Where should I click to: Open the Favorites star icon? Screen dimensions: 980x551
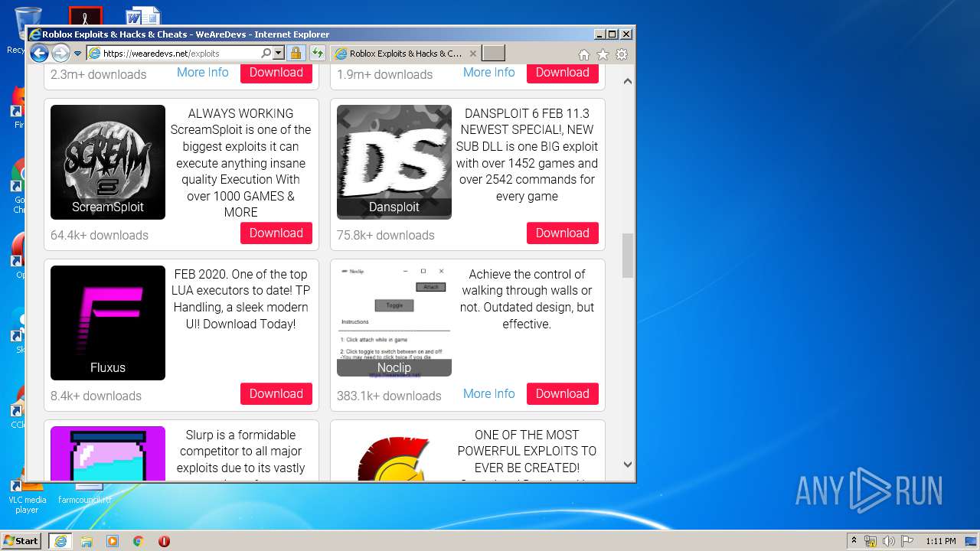(x=603, y=54)
